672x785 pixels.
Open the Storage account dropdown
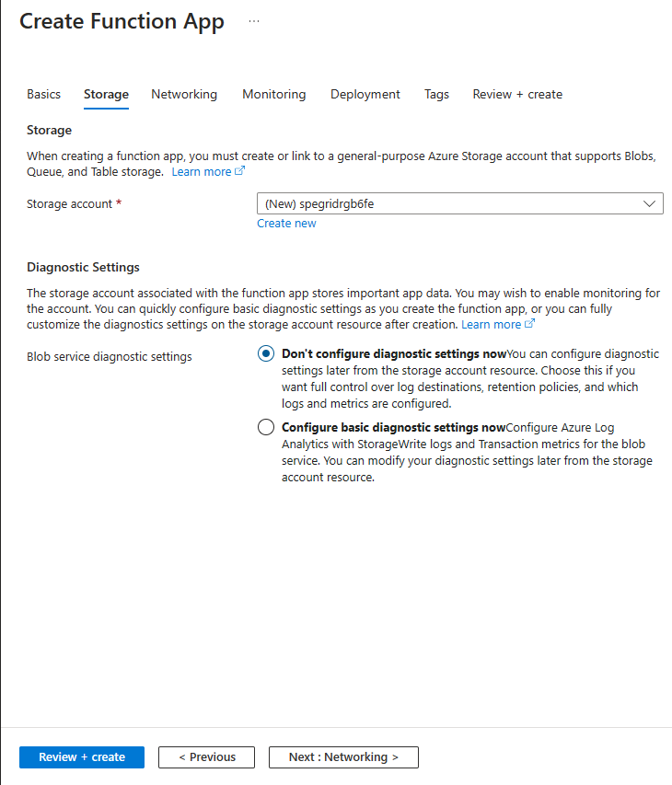(x=459, y=203)
